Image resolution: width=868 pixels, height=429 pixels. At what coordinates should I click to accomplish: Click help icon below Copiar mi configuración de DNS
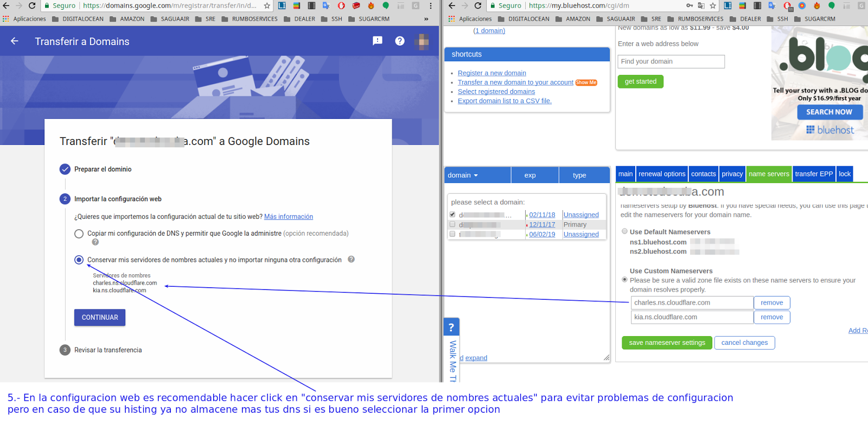click(95, 242)
